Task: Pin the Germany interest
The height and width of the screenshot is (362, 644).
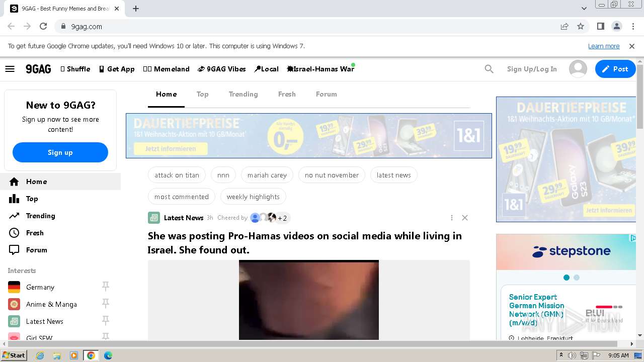Action: 106,287
